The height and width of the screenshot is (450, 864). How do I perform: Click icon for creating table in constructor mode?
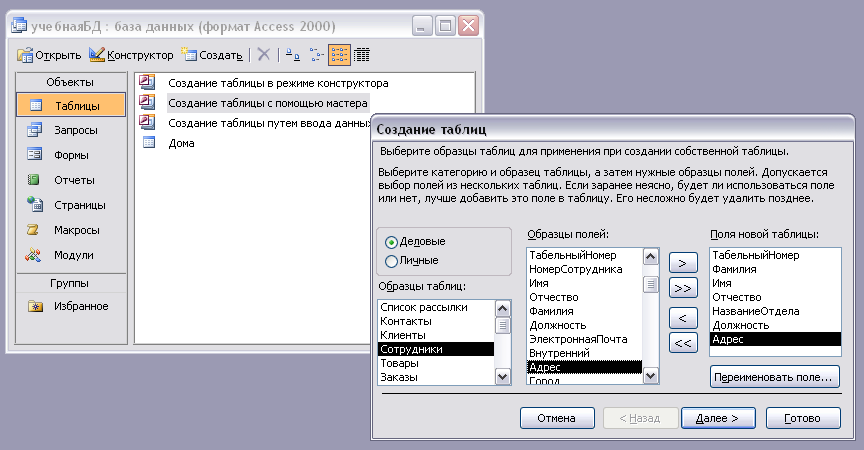[147, 82]
